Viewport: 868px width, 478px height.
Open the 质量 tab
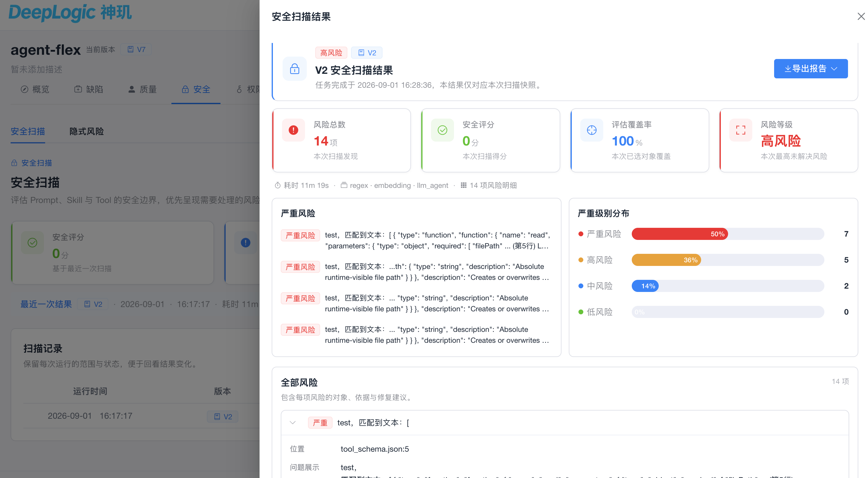point(143,89)
